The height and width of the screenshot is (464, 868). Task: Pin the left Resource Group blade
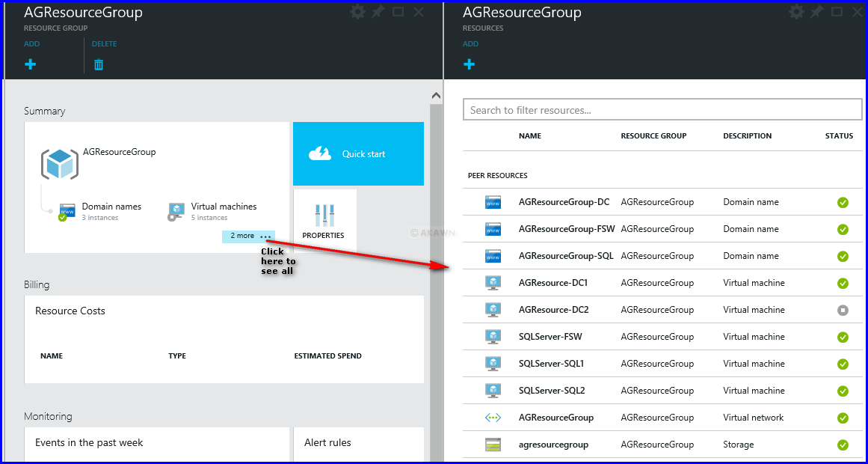pos(378,12)
